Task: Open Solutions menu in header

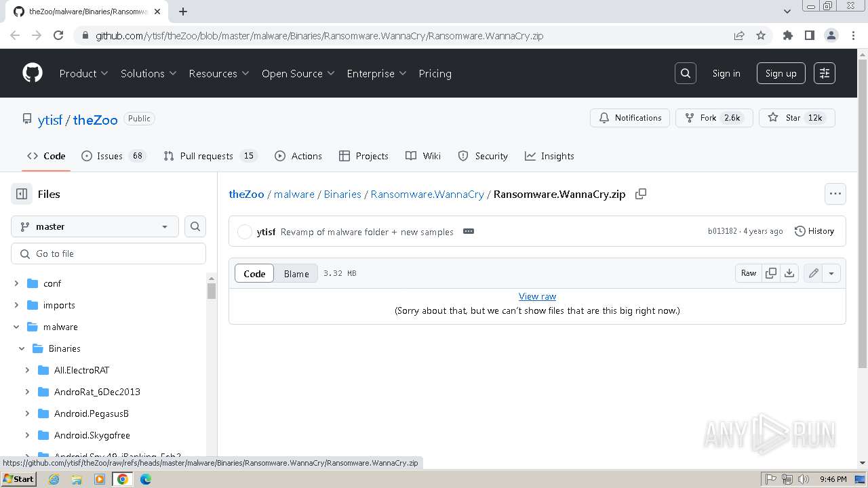Action: point(149,73)
